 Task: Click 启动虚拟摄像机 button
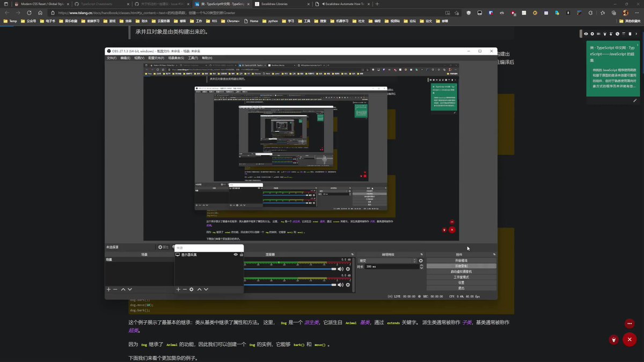click(x=462, y=271)
